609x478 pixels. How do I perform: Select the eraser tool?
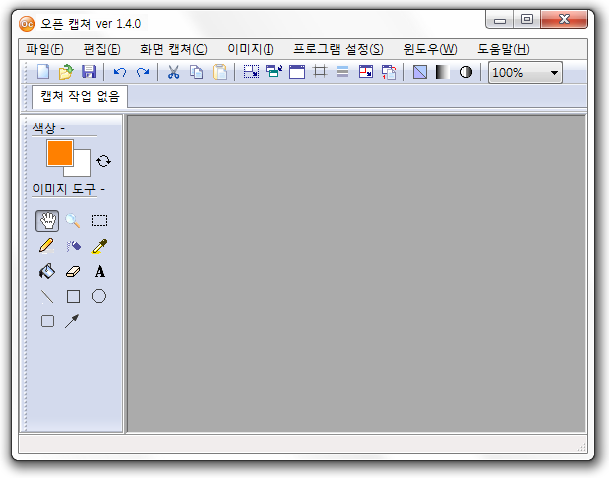click(x=73, y=271)
